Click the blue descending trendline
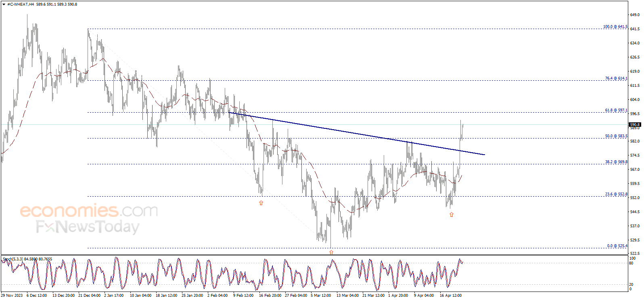Viewport: 644px width, 300px height. tap(357, 134)
